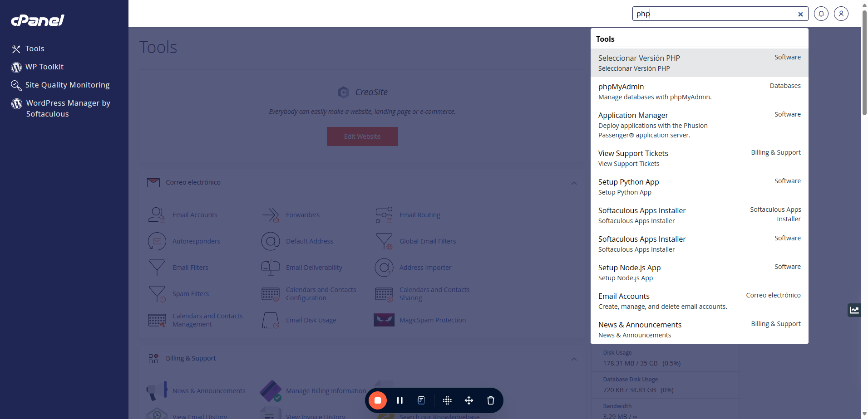Click the Address Importer icon
The height and width of the screenshot is (419, 868).
(x=384, y=268)
